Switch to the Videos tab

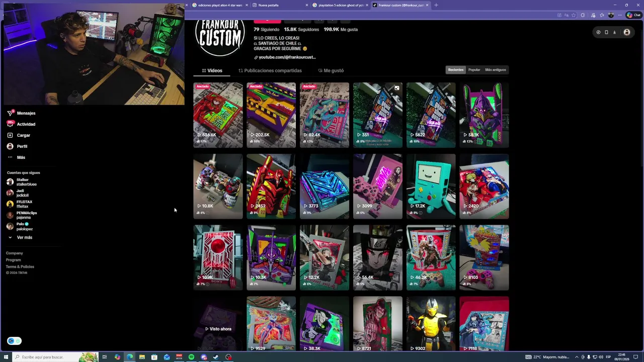click(212, 70)
